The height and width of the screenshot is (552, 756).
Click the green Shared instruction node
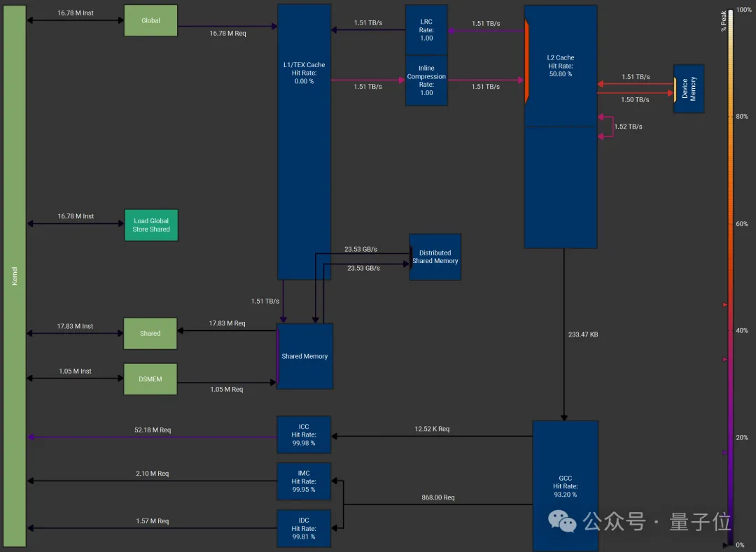(150, 334)
